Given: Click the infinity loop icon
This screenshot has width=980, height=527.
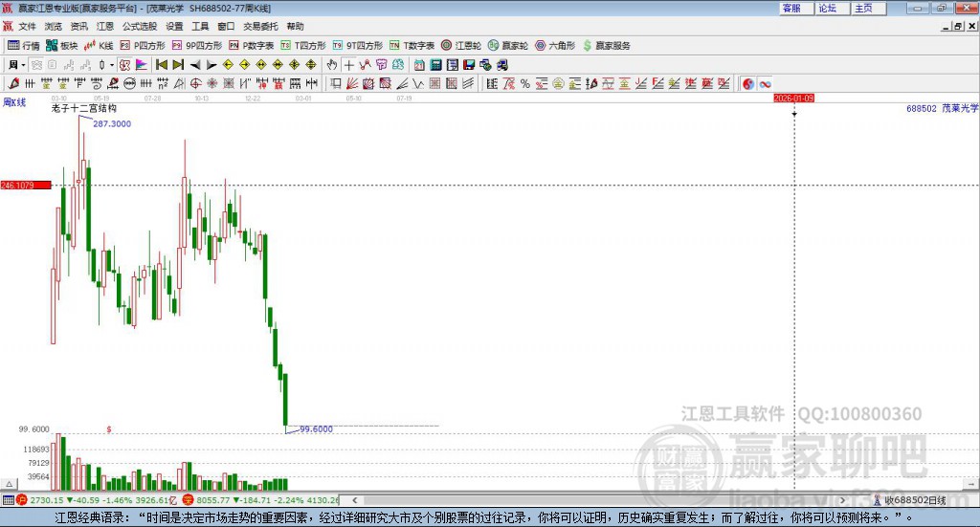Looking at the screenshot, I should point(765,84).
